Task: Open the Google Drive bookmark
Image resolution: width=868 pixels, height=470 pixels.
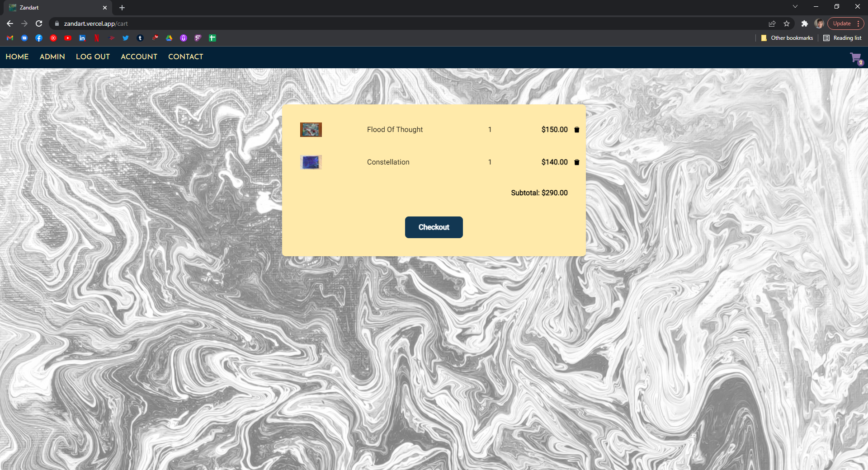Action: coord(169,38)
